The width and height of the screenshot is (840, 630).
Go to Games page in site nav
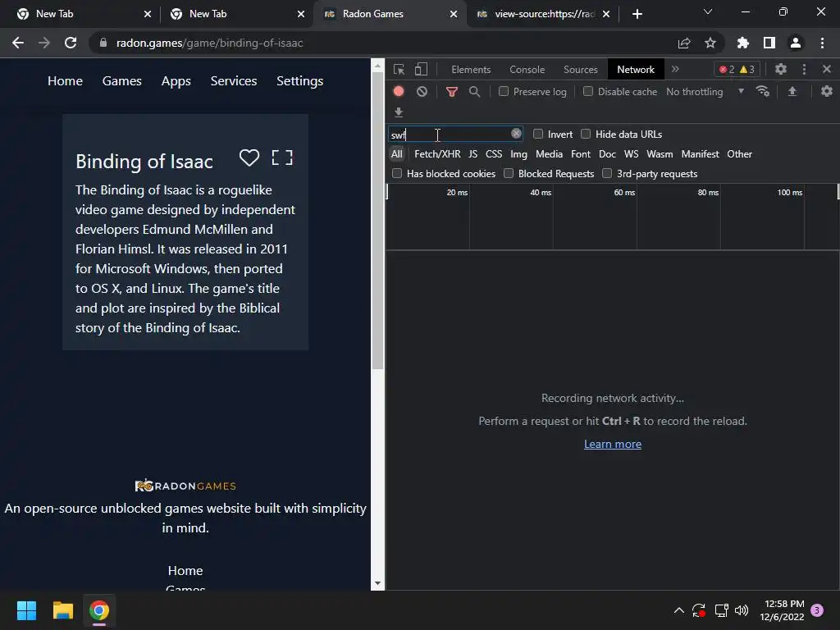point(122,81)
